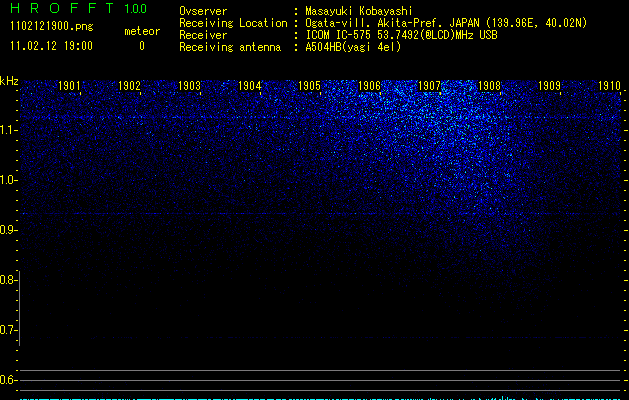Select the file name 1102121900.png

tap(52, 27)
